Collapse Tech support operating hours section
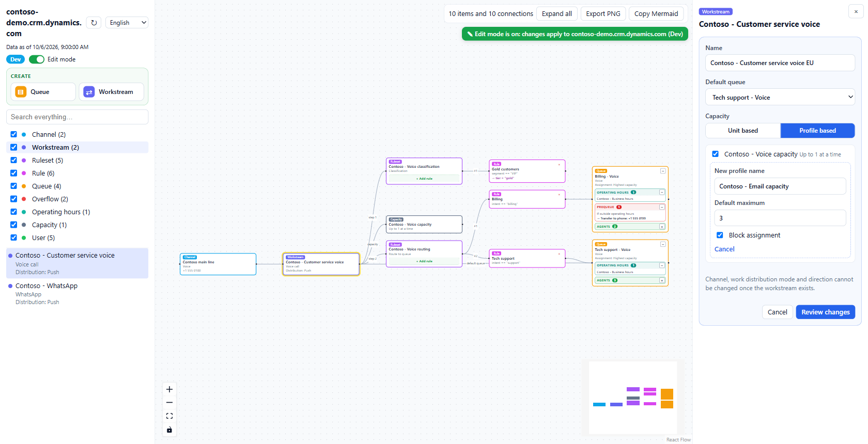Screen dimensions: 868x444 pyautogui.click(x=662, y=265)
